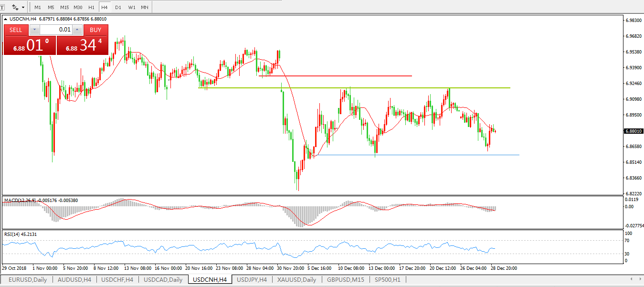Select the H1 timeframe button
The height and width of the screenshot is (287, 644).
(91, 8)
